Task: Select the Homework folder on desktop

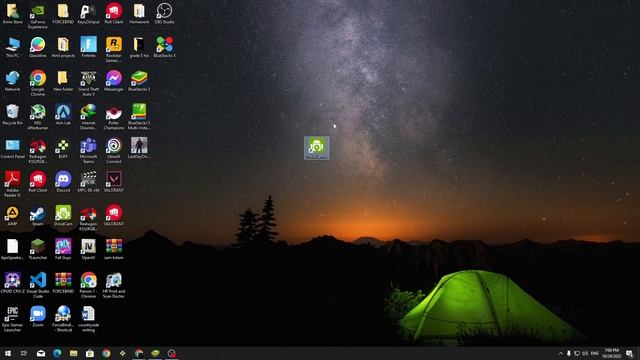Action: tap(139, 13)
